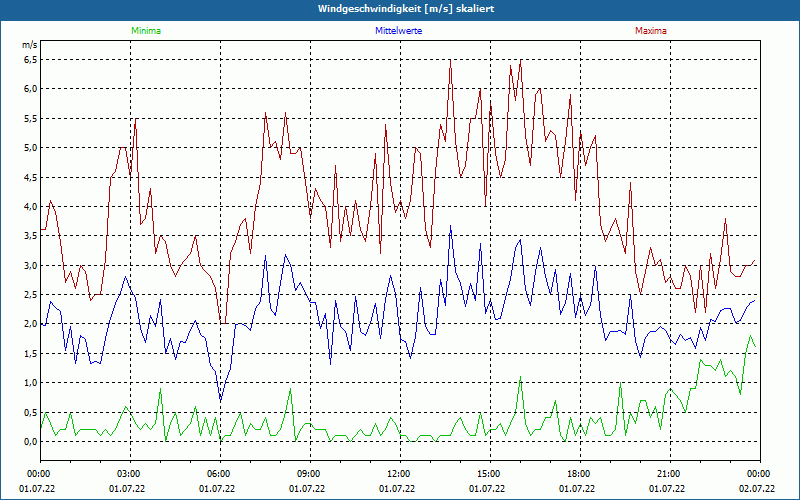Click the y-axis value "3,0"
This screenshot has height=500, width=800.
pos(31,265)
